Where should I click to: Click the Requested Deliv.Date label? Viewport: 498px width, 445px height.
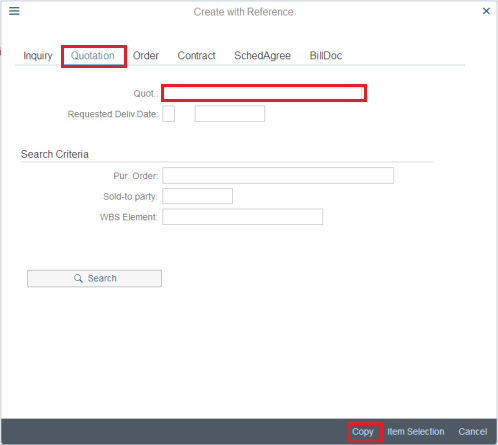[x=113, y=114]
